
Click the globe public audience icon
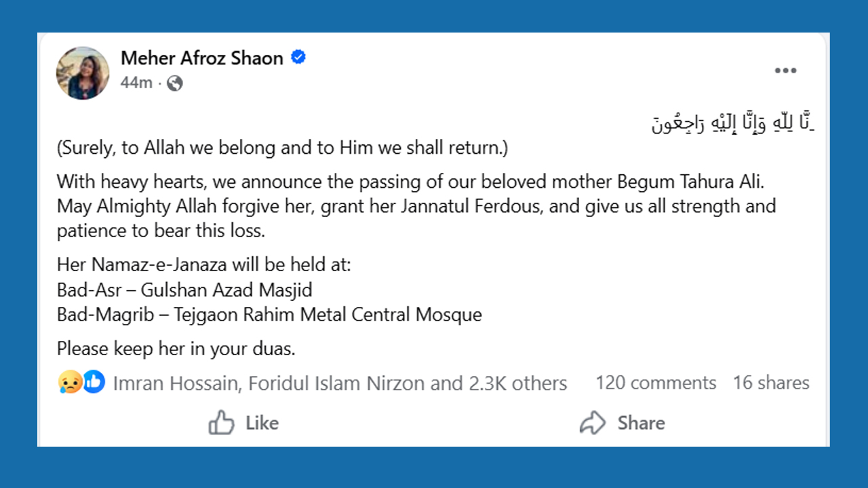click(175, 83)
